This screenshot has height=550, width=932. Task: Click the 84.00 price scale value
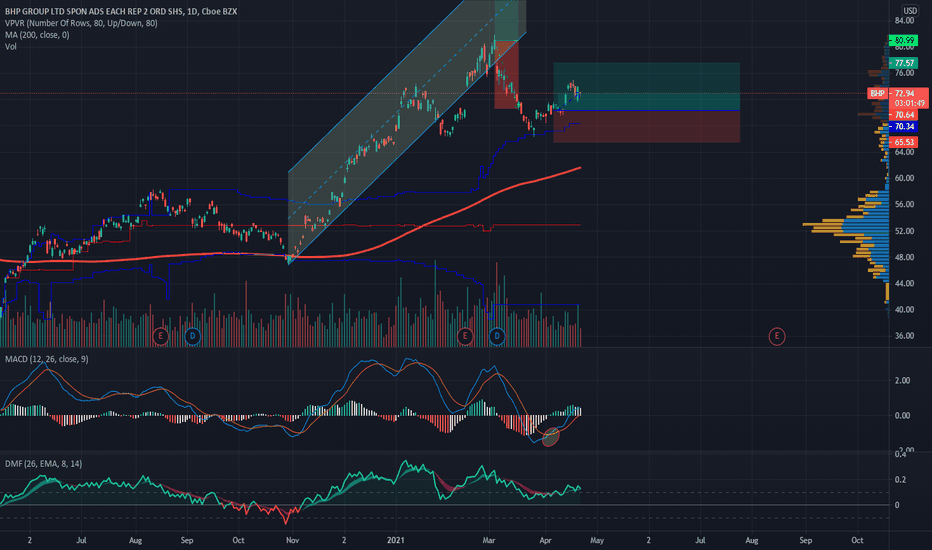tap(904, 21)
